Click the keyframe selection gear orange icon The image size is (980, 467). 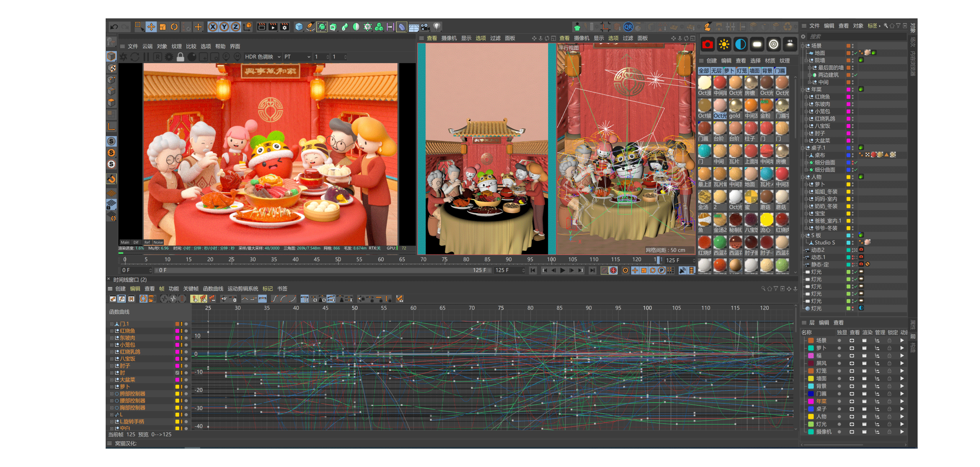[x=625, y=271]
